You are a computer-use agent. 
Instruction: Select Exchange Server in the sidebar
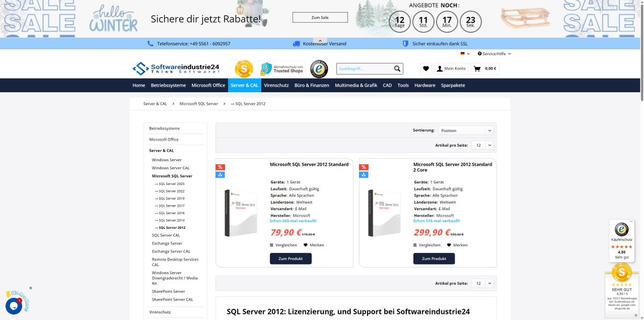click(167, 243)
